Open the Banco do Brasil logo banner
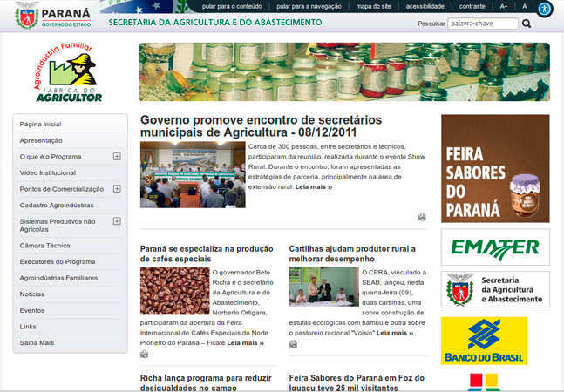The width and height of the screenshot is (564, 392). pyautogui.click(x=484, y=340)
